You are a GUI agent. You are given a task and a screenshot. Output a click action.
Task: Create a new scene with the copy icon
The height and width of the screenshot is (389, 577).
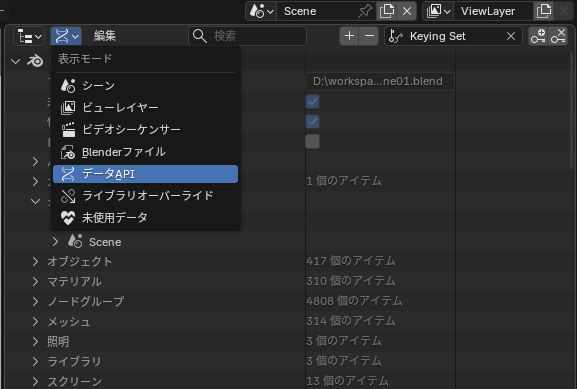386,11
